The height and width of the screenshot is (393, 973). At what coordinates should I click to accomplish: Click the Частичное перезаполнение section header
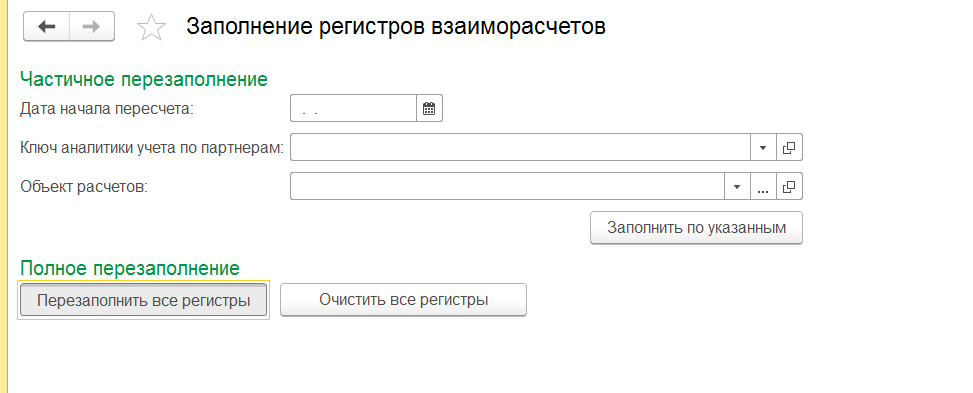(x=144, y=79)
